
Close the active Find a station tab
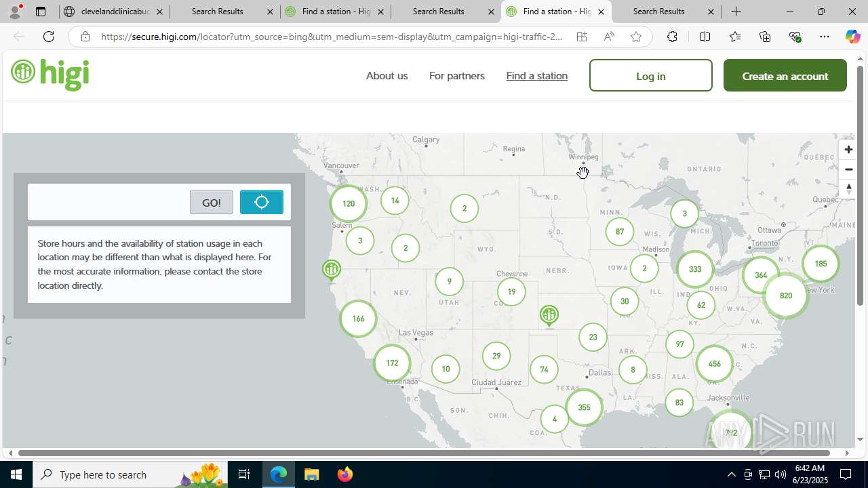point(601,12)
